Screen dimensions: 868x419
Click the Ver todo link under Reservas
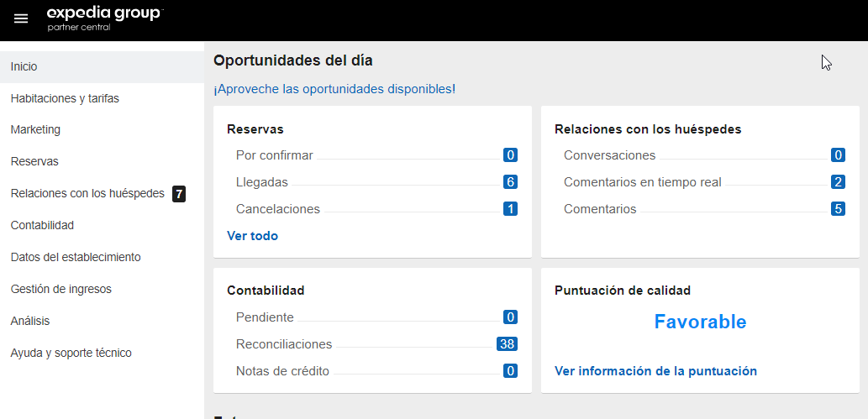[252, 236]
